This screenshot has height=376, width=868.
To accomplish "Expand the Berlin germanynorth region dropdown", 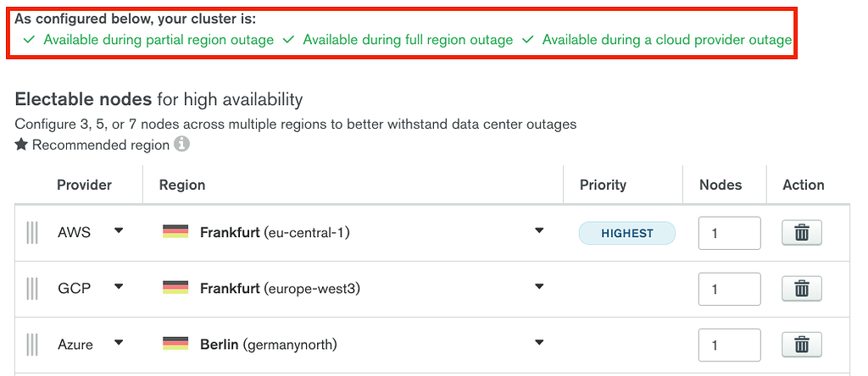I will point(539,343).
